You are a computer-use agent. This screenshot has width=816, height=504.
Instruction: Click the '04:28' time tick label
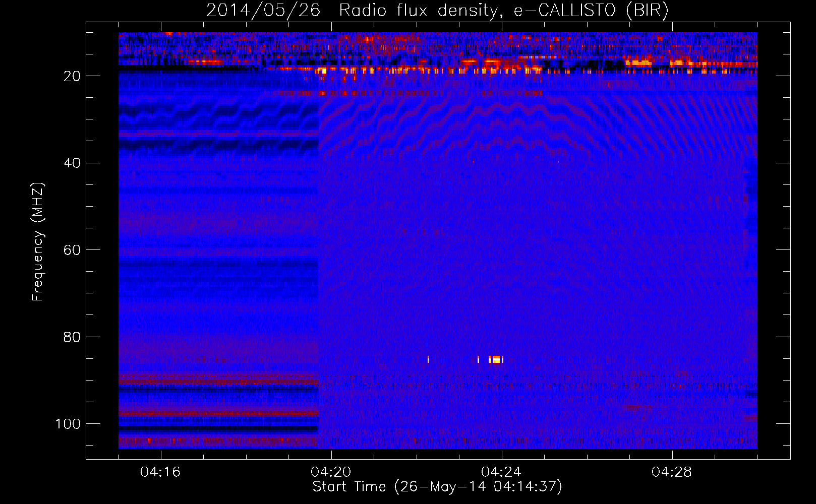point(672,472)
